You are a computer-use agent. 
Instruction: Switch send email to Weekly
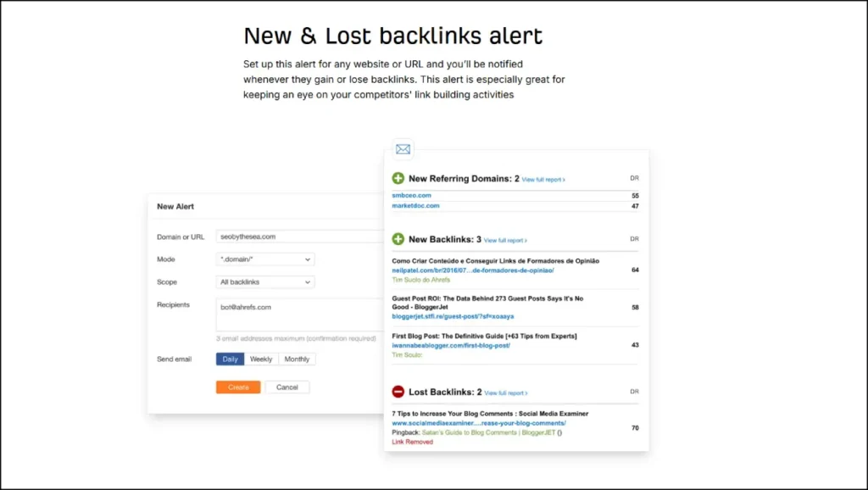(261, 359)
